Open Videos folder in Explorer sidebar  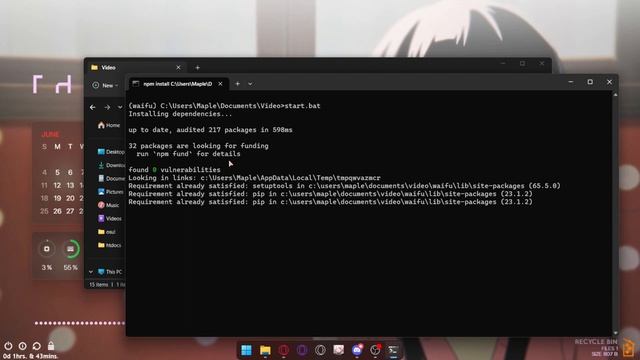(x=110, y=218)
